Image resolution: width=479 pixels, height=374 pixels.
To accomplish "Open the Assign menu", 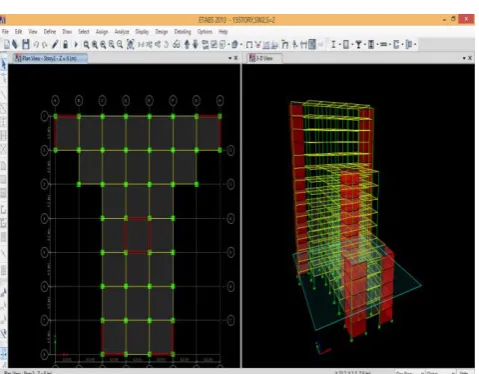I will pyautogui.click(x=102, y=32).
